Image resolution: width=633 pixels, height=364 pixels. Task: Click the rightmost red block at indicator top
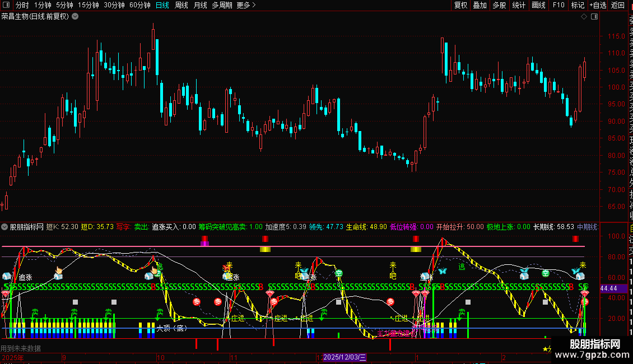point(575,239)
